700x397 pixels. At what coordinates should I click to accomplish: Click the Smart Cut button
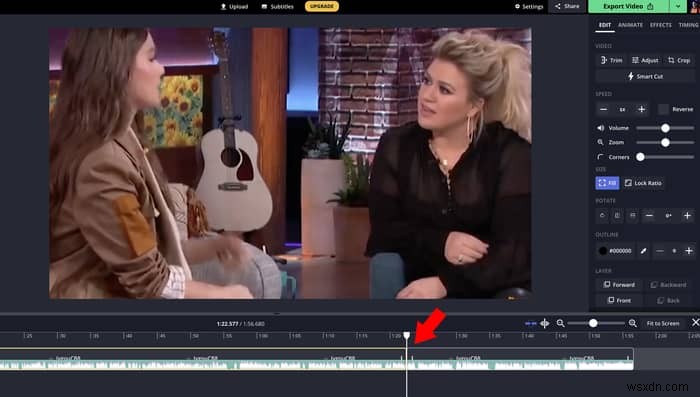coord(645,76)
